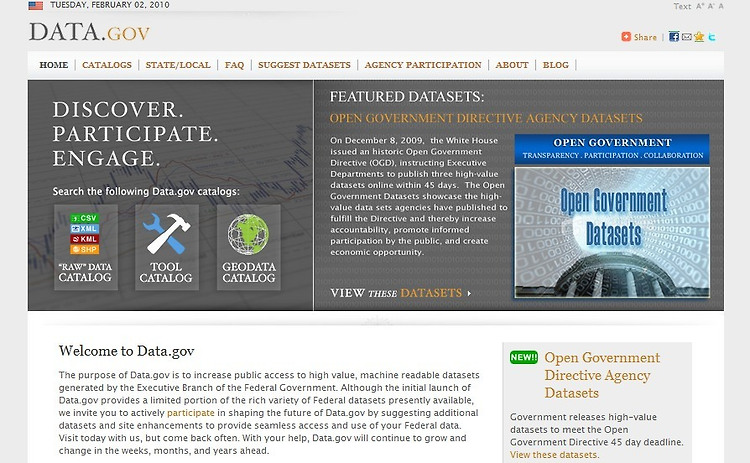
Task: Open the Geodata Catalog globe tile
Action: tap(249, 247)
